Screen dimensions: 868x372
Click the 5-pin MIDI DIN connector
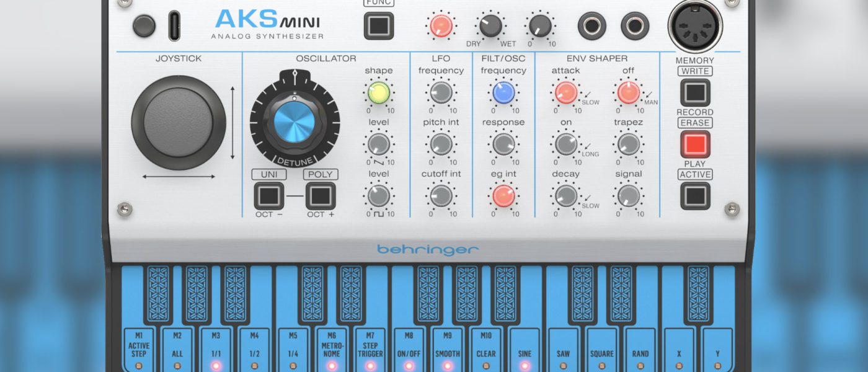click(695, 26)
